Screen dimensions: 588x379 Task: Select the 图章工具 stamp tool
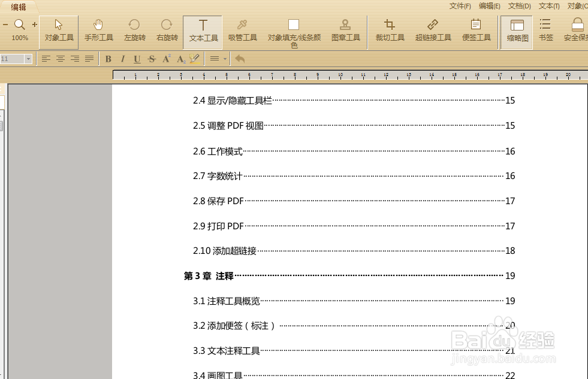[345, 31]
